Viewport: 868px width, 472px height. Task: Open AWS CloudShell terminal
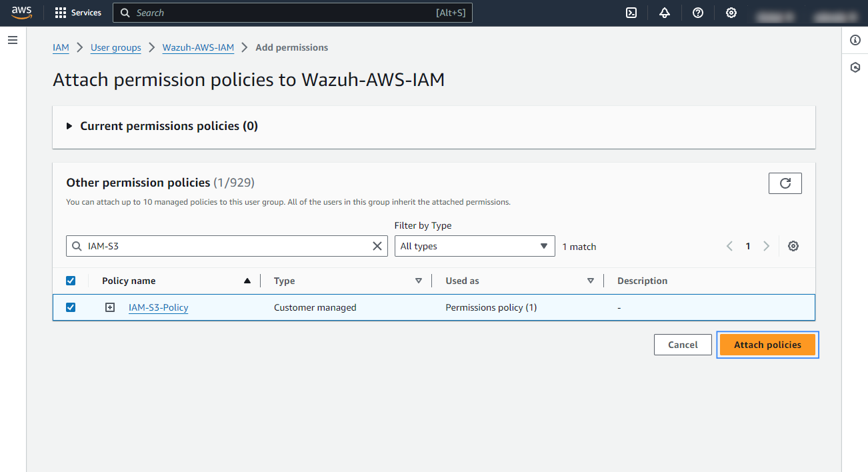[631, 13]
